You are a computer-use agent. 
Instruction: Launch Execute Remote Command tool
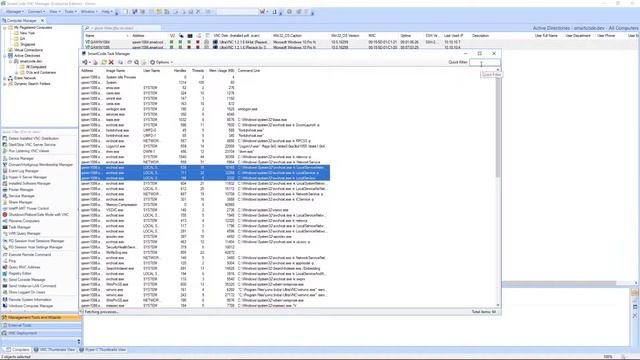pos(27,254)
